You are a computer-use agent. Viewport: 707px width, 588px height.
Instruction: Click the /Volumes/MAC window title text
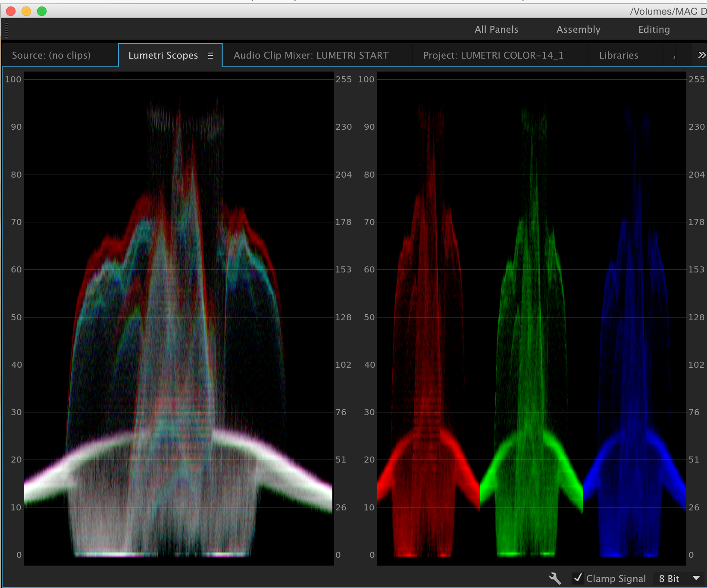668,11
